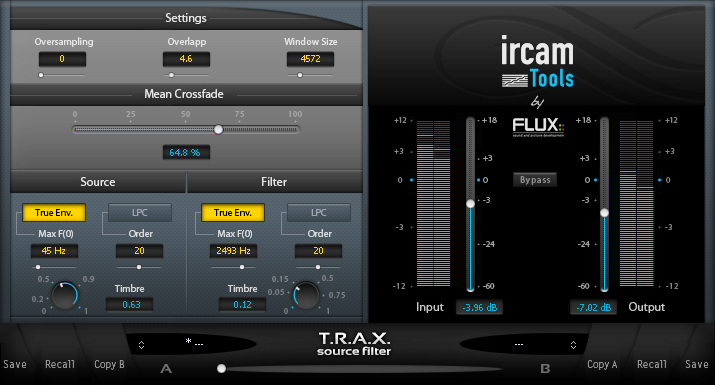Click the T.R.A.X. source filter title
715x385 pixels.
point(354,344)
